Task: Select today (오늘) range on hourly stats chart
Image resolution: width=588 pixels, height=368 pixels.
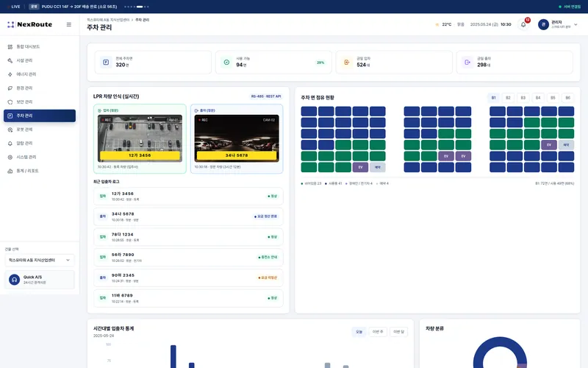Action: (359, 332)
